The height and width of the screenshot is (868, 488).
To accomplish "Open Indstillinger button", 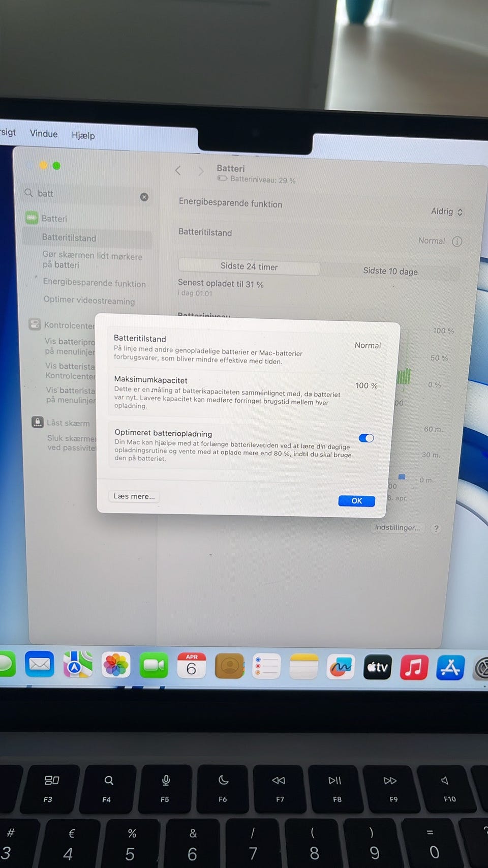I will [x=398, y=527].
